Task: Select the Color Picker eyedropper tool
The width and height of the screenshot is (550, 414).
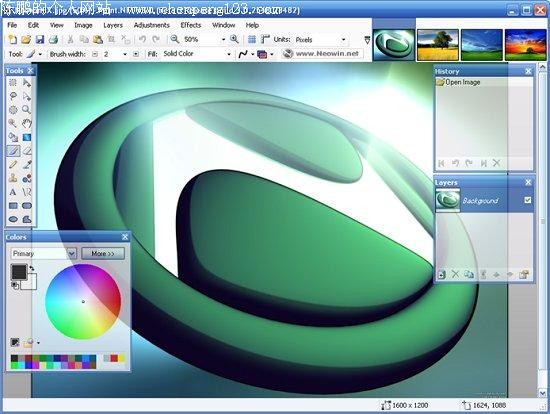Action: [27, 165]
